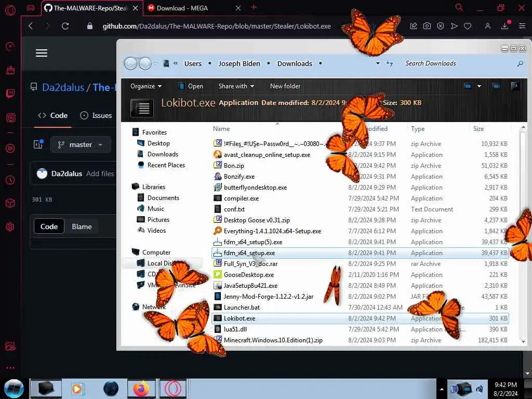Click the Windows Start orb

click(14, 389)
